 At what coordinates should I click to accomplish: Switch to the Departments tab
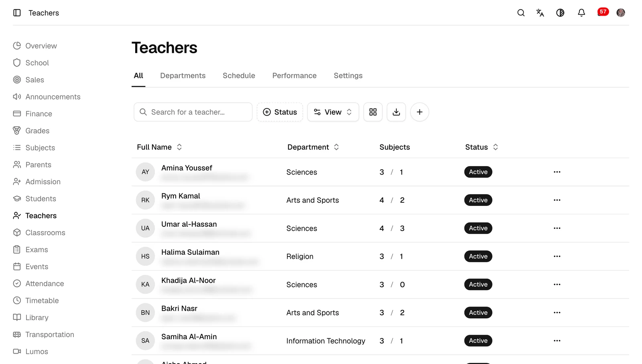183,75
